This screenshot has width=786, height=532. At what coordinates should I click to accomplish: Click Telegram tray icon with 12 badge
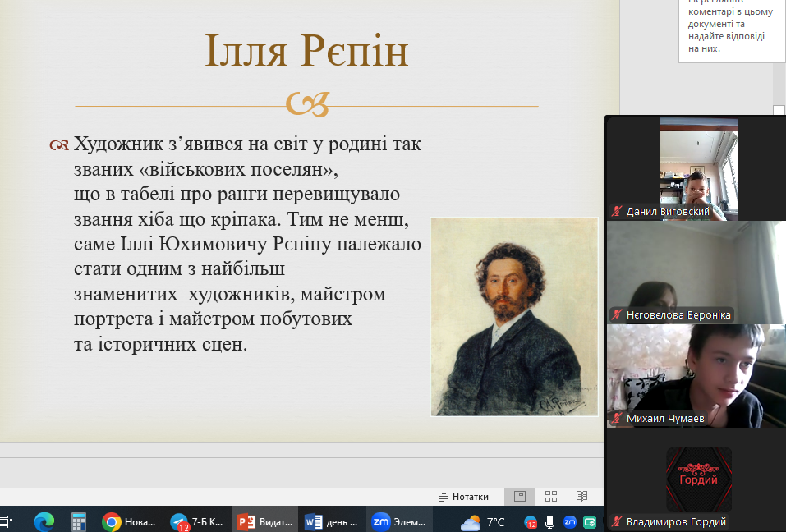(x=531, y=522)
